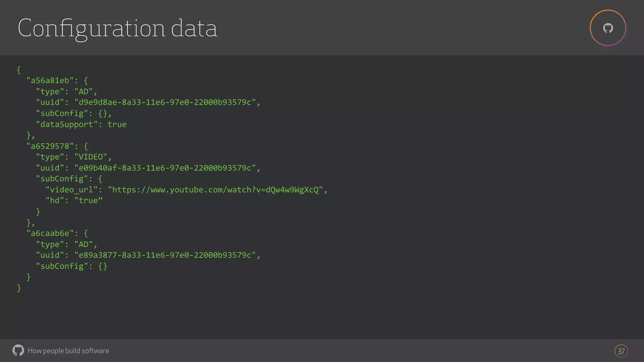Click the uuid starting with d9e9d8ae
644x362 pixels.
tap(164, 102)
